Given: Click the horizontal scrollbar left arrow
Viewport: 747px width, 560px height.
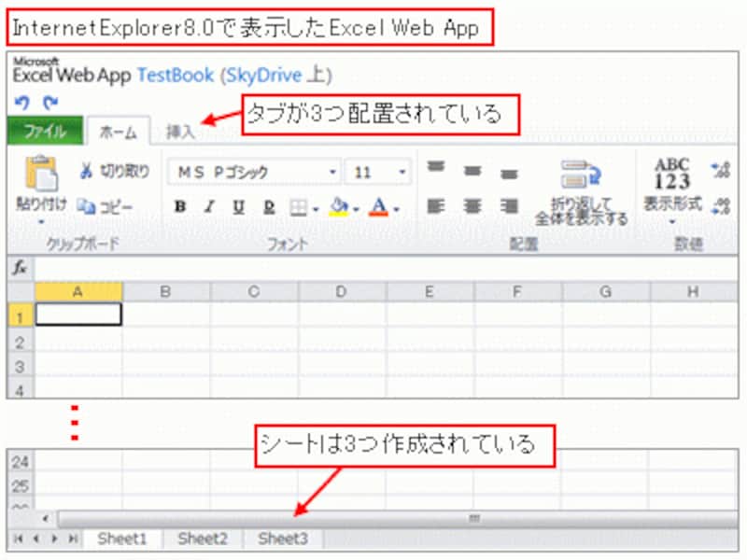Looking at the screenshot, I should point(46,519).
